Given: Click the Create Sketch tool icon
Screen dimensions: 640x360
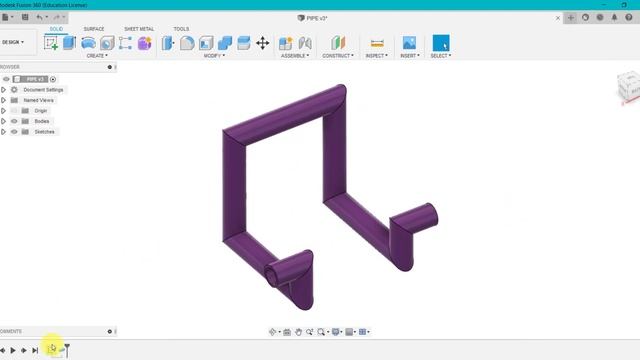Looking at the screenshot, I should pos(51,43).
